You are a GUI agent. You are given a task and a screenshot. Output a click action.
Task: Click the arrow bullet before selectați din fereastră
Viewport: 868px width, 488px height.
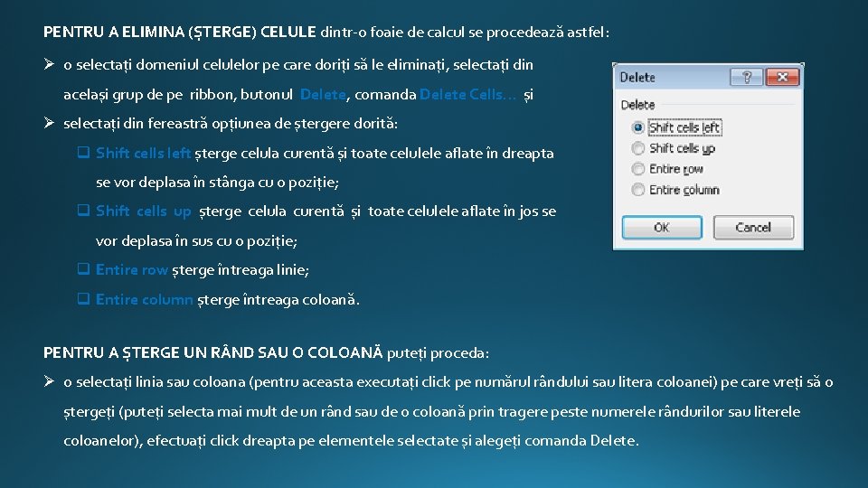click(49, 122)
